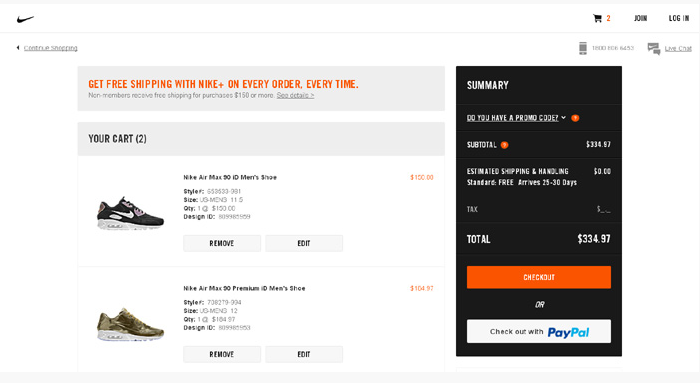Click the promo code help icon
700x383 pixels.
(x=575, y=118)
